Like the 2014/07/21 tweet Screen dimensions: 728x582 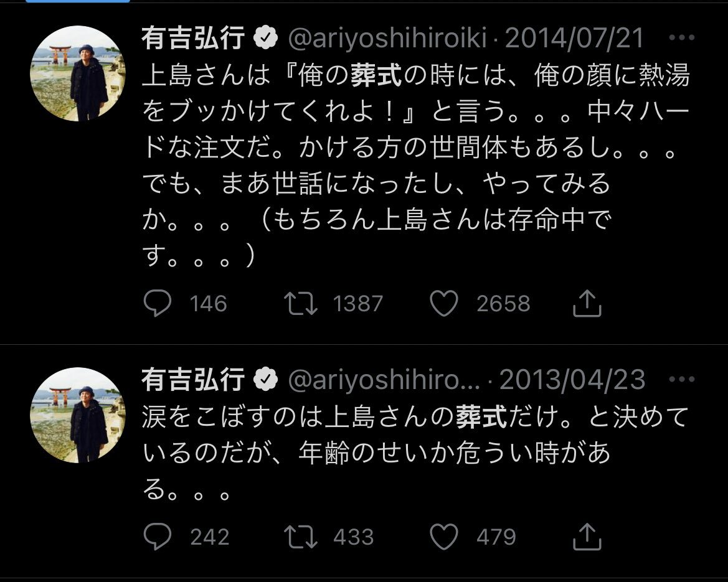[x=445, y=304]
